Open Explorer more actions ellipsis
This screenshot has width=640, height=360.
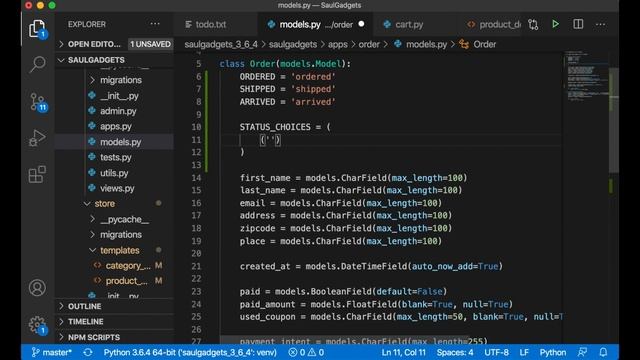[x=155, y=24]
